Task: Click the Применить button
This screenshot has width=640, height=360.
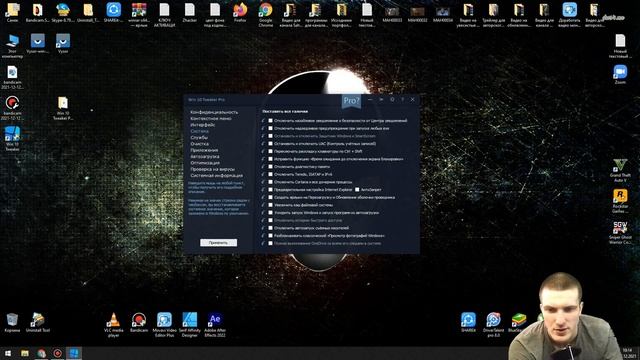Action: tap(218, 242)
